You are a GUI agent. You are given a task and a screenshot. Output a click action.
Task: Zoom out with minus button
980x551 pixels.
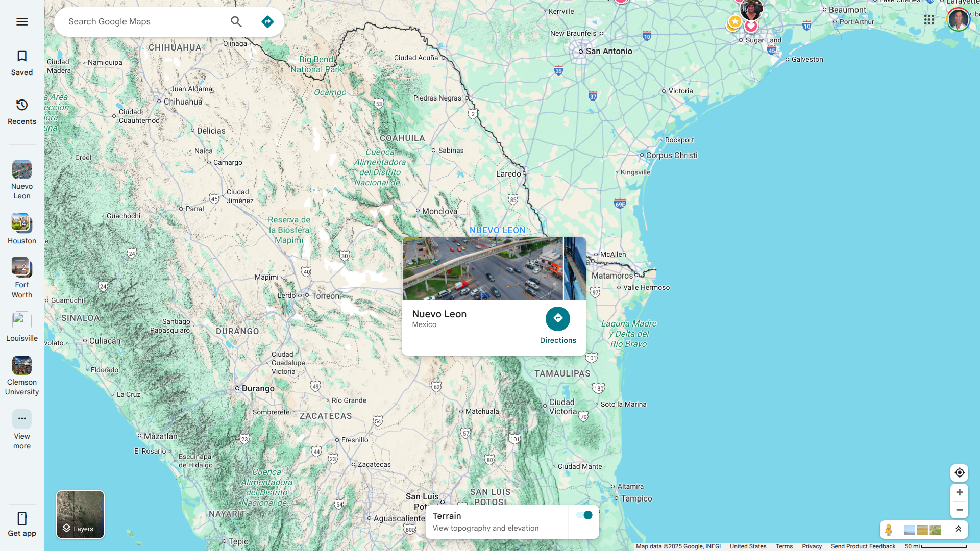click(959, 510)
